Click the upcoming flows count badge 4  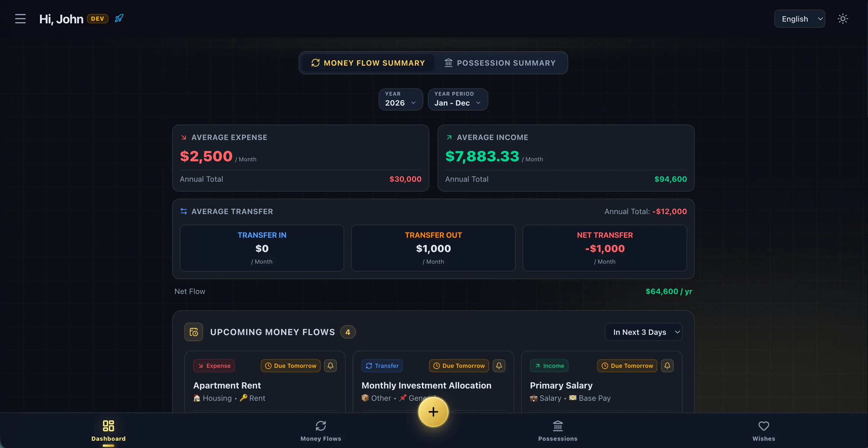[x=348, y=332]
